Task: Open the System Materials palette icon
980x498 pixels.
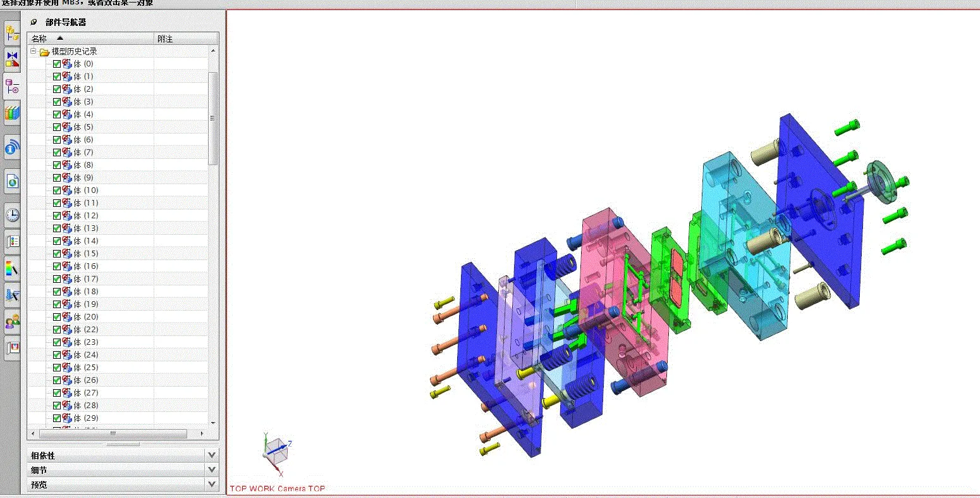Action: (11, 268)
